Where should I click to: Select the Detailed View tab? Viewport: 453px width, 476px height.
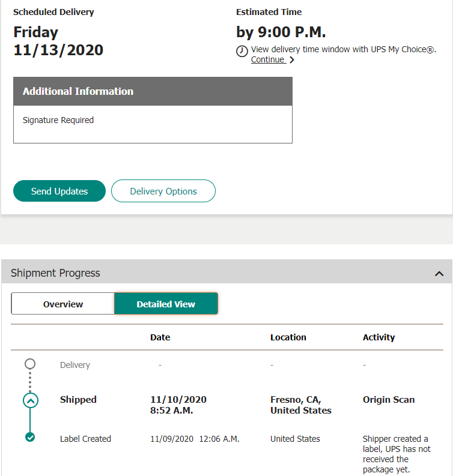(x=166, y=304)
